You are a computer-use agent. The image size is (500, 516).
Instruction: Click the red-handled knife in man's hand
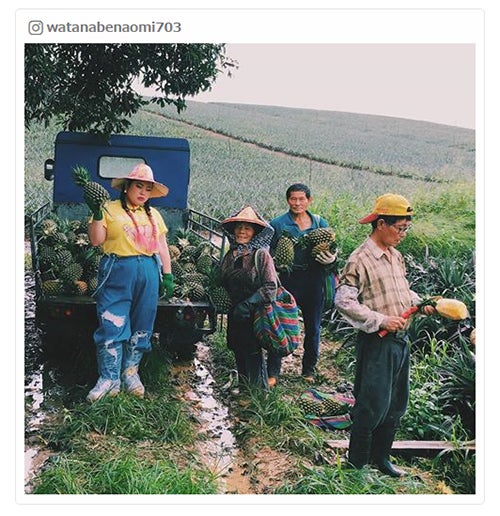(398, 321)
